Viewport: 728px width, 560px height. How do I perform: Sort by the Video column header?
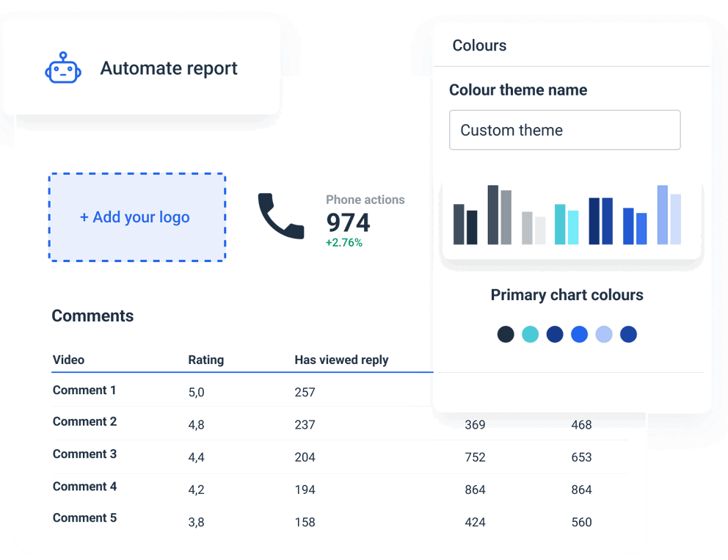[68, 360]
